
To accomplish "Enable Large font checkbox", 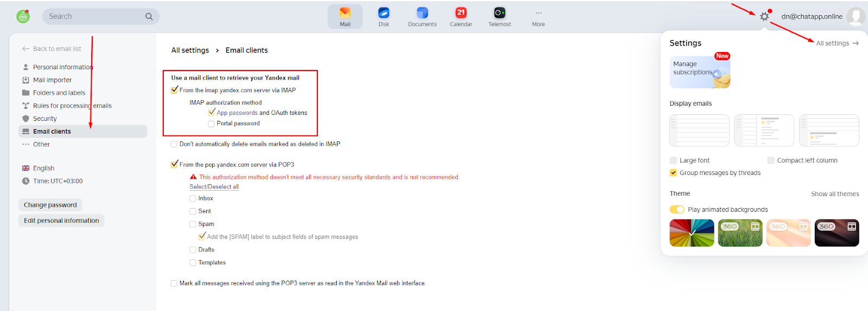I will click(x=673, y=160).
